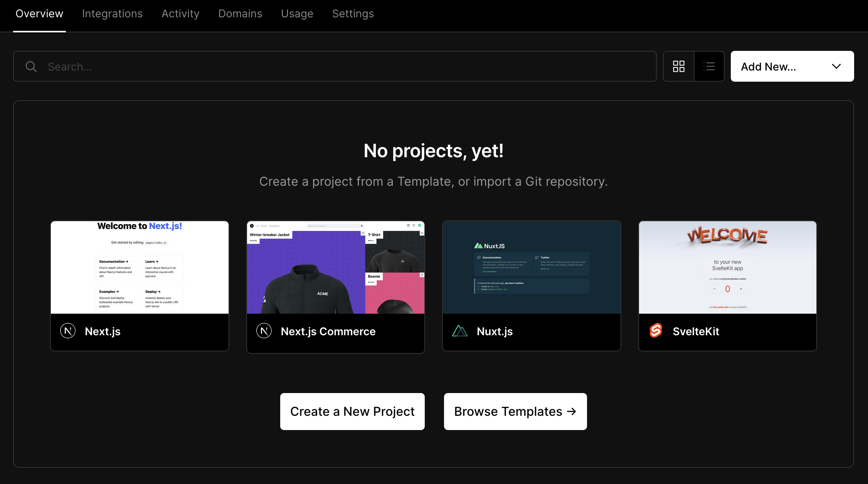This screenshot has height=484, width=868.
Task: Open the Integrations tab
Action: pyautogui.click(x=112, y=14)
